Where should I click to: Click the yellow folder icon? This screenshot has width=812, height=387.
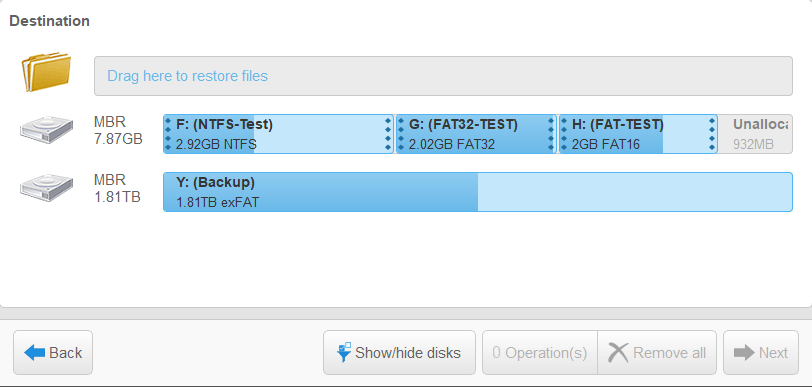pyautogui.click(x=46, y=71)
